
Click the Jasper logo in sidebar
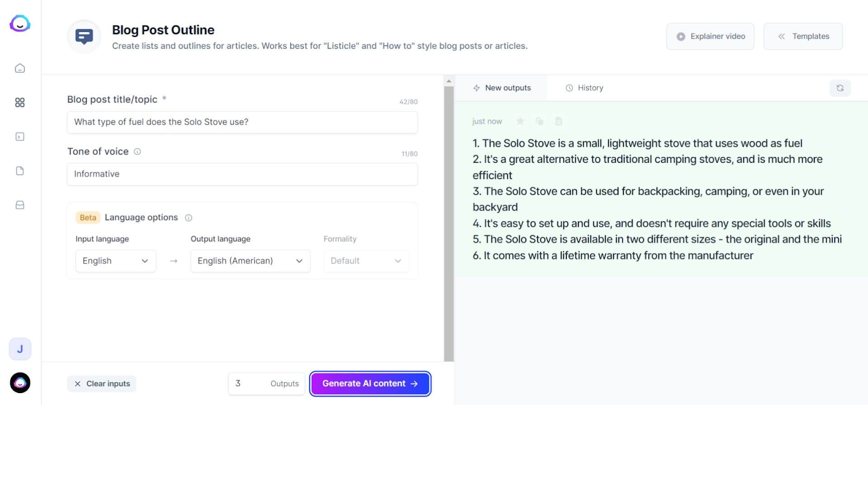20,24
